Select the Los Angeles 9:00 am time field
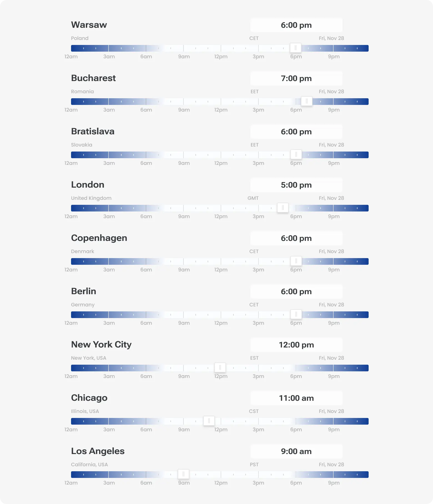This screenshot has width=433, height=504. tap(296, 451)
